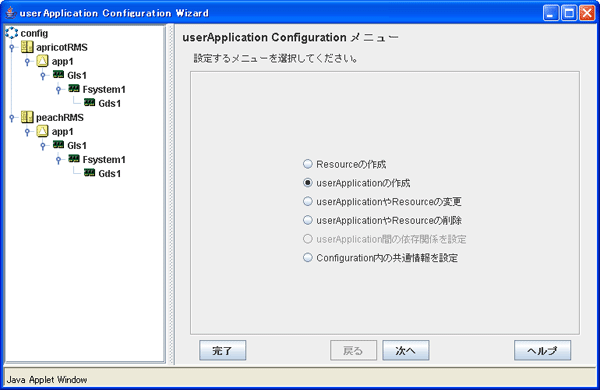
Task: Open help with the ヘルプ button
Action: pyautogui.click(x=542, y=350)
